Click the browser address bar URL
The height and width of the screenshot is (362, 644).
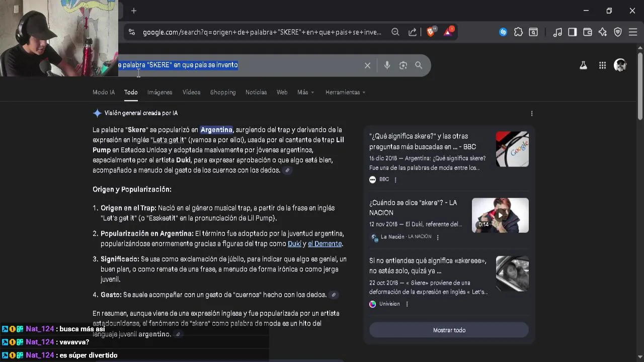[262, 32]
